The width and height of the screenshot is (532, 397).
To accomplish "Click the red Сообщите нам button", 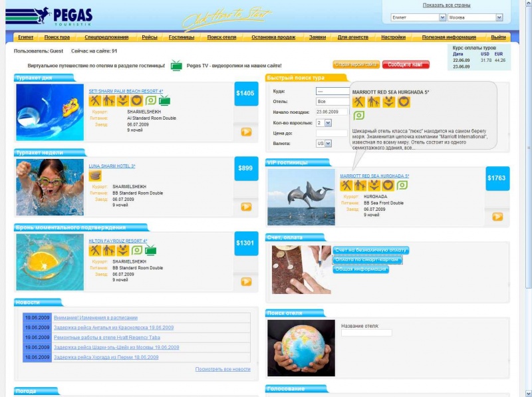I will (x=406, y=65).
